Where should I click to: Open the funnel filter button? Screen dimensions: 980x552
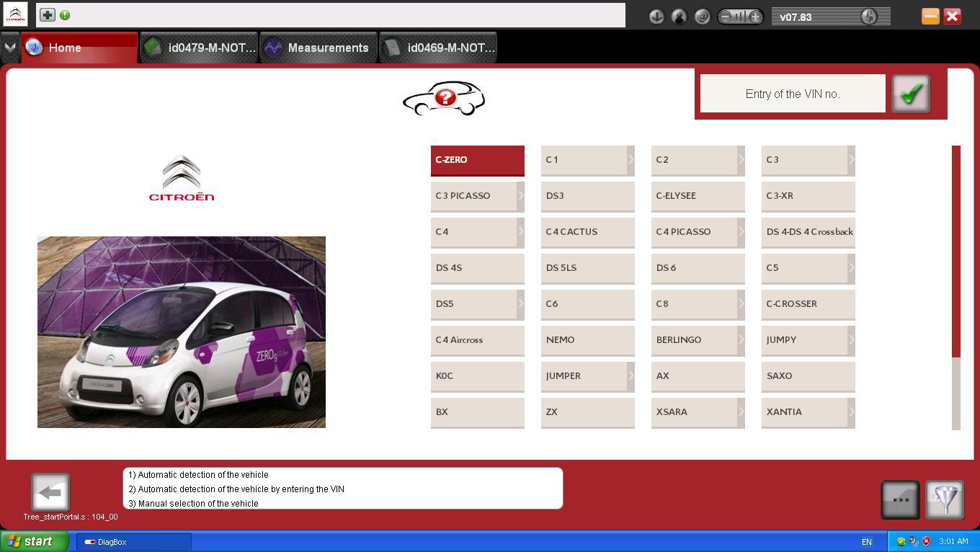(945, 499)
